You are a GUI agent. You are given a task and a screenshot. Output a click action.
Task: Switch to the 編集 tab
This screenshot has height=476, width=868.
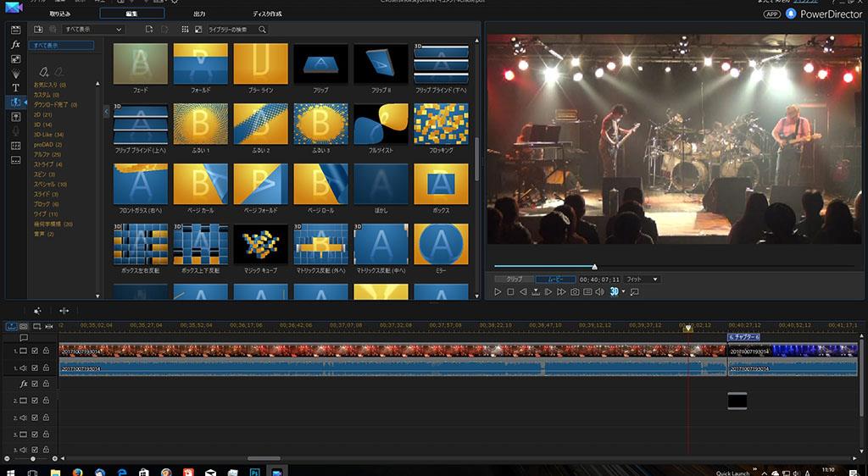coord(131,14)
